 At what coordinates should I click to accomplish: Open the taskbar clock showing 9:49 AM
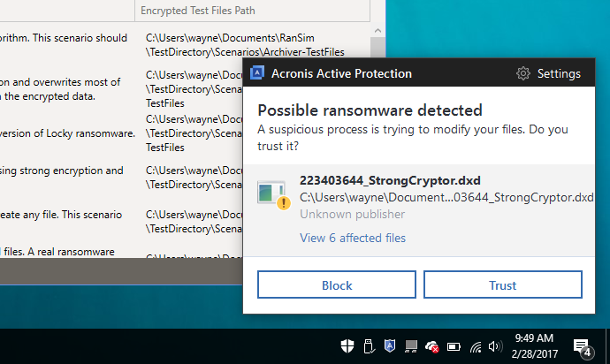point(533,345)
